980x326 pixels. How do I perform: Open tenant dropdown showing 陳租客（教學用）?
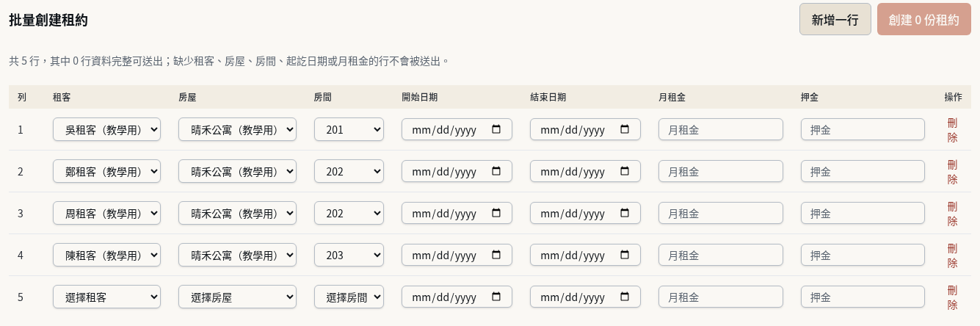[x=106, y=255]
